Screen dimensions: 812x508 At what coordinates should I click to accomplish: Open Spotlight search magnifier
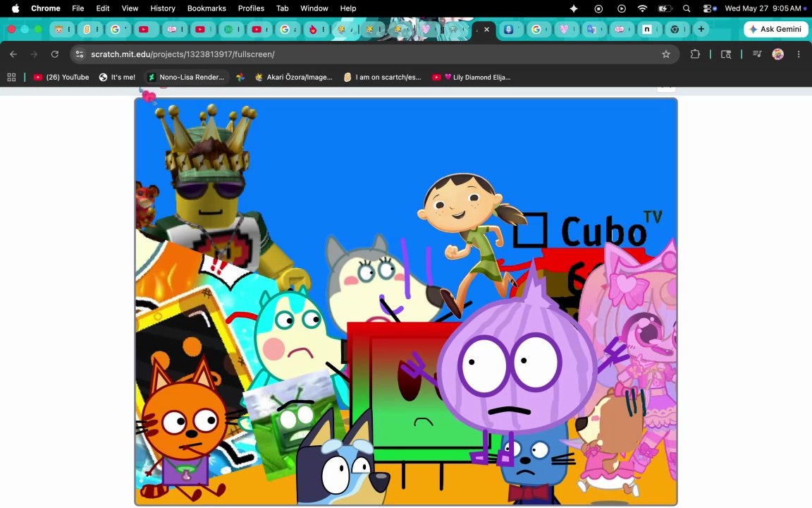coord(686,8)
